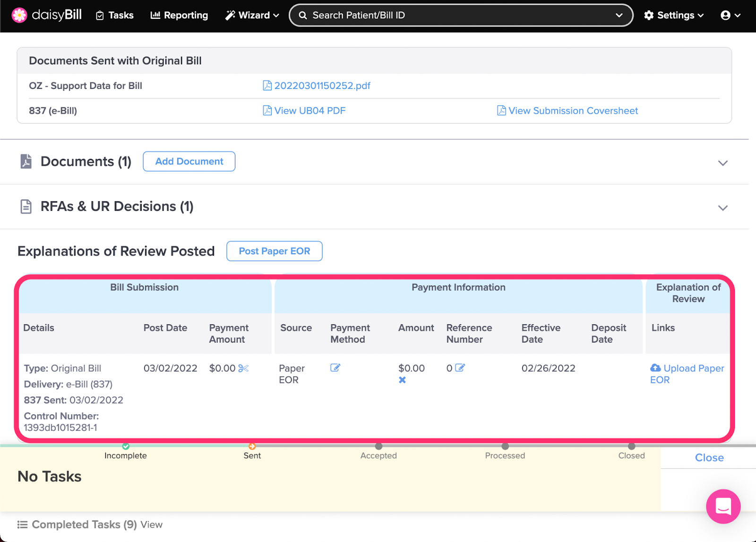
Task: Expand the RFAs & UR Decisions chevron
Action: (722, 208)
